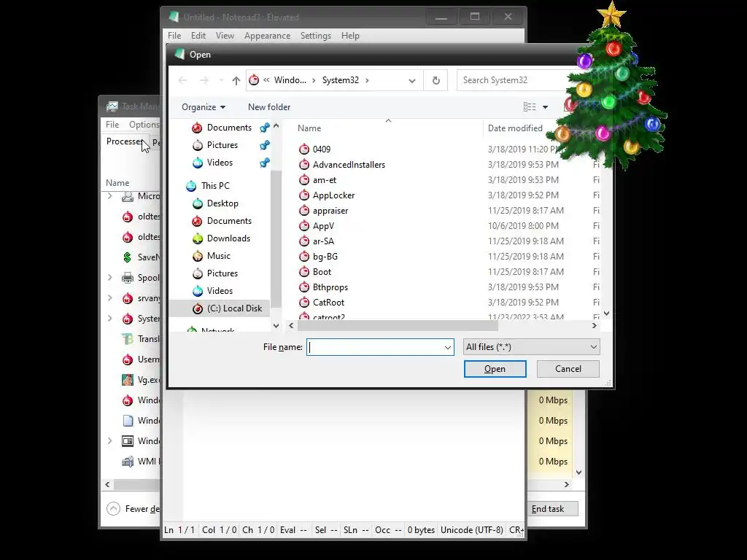Expand the Micro process in Task Manager
The width and height of the screenshot is (747, 560).
pos(110,196)
